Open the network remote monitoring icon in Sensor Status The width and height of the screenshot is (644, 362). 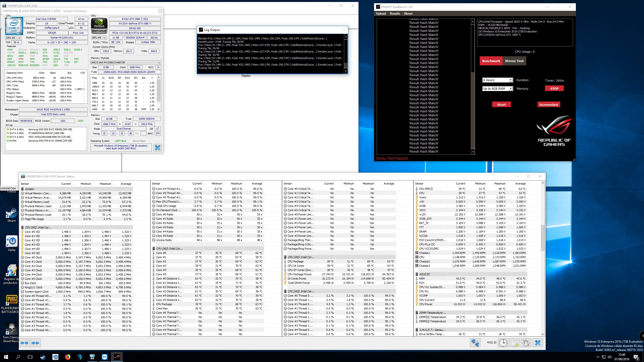(x=475, y=343)
